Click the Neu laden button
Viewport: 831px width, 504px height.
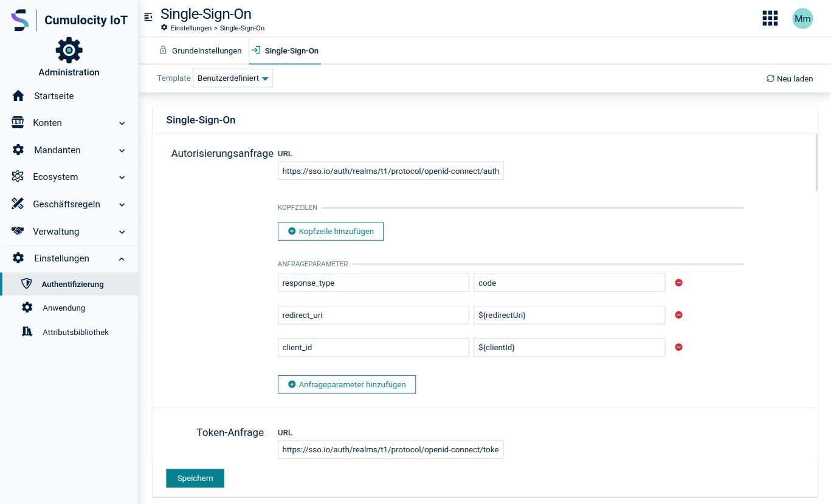[x=790, y=78]
